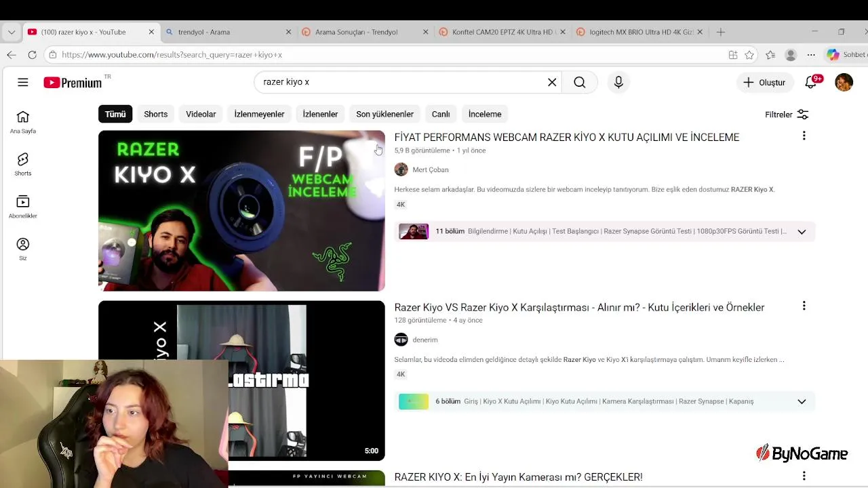Image resolution: width=868 pixels, height=488 pixels.
Task: Open Abonelikler in the sidebar
Action: (x=23, y=207)
